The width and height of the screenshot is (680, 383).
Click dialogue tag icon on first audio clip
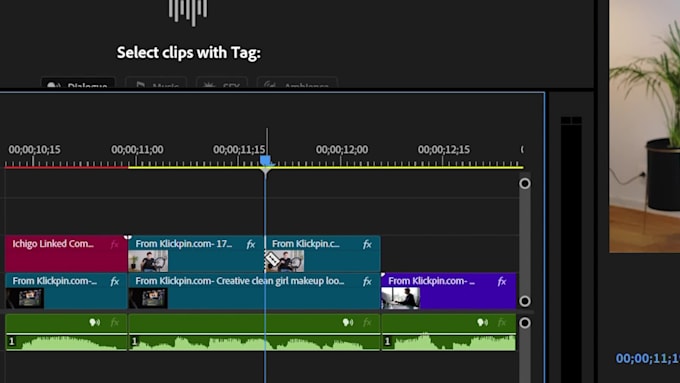[95, 322]
